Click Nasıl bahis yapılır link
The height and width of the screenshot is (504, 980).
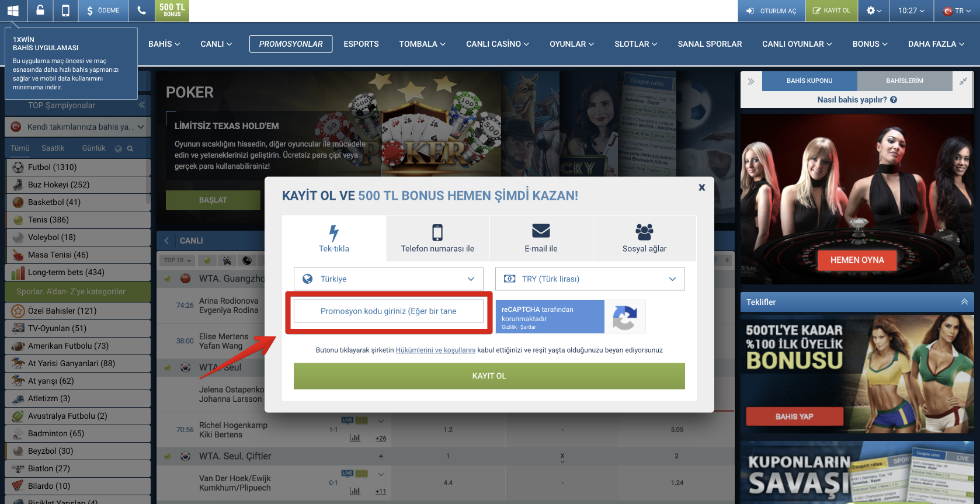[x=852, y=100]
